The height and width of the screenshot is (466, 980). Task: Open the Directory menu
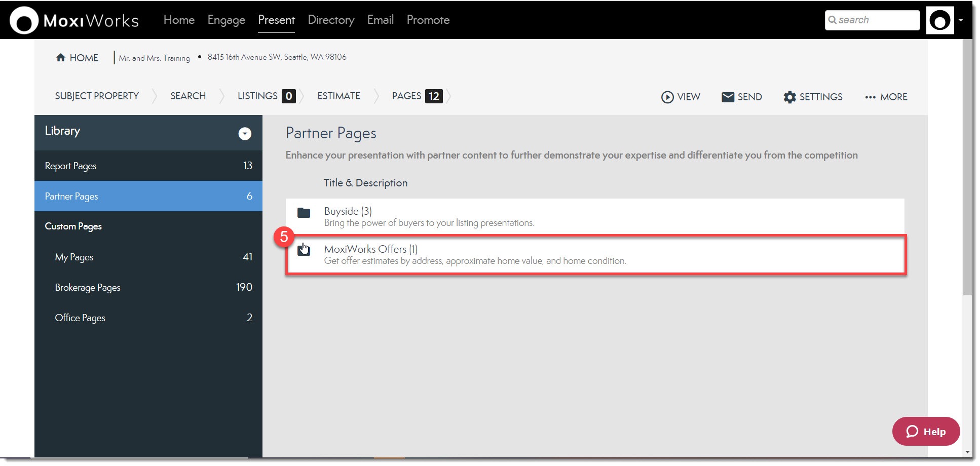(331, 20)
